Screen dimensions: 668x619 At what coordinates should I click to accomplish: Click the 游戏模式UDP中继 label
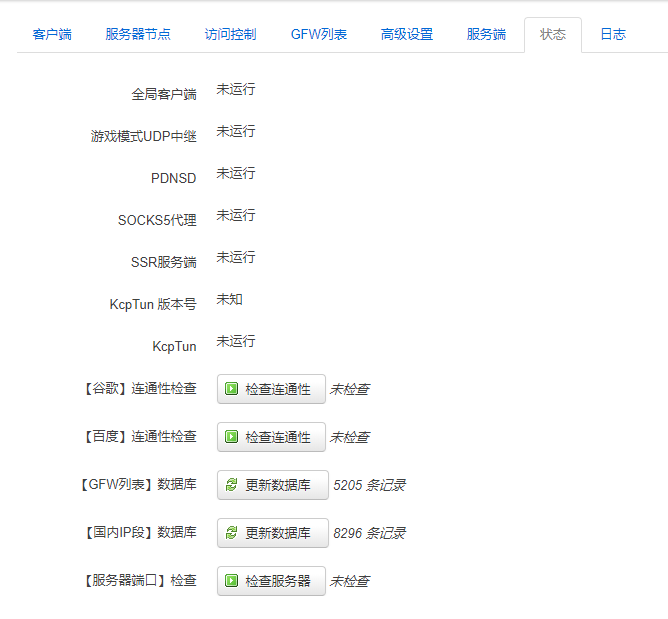(144, 136)
